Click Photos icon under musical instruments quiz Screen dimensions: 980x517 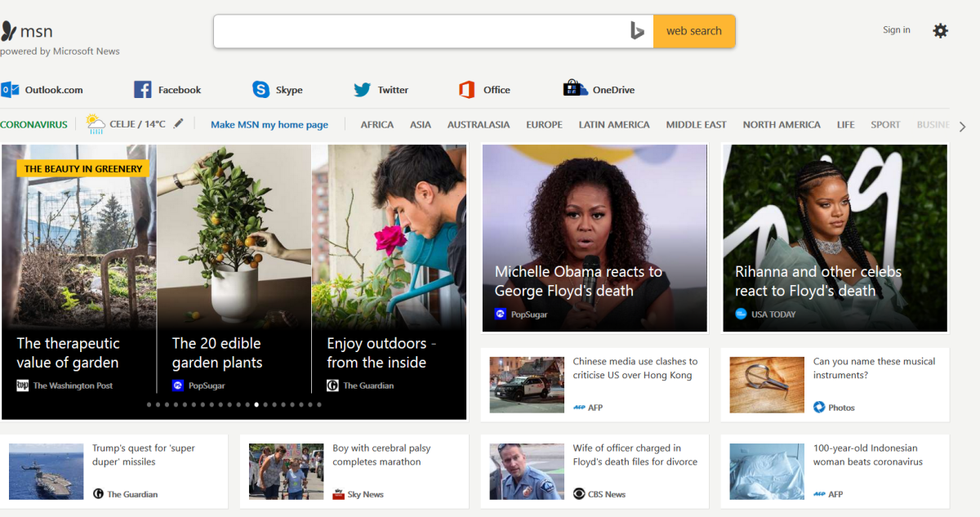point(819,407)
